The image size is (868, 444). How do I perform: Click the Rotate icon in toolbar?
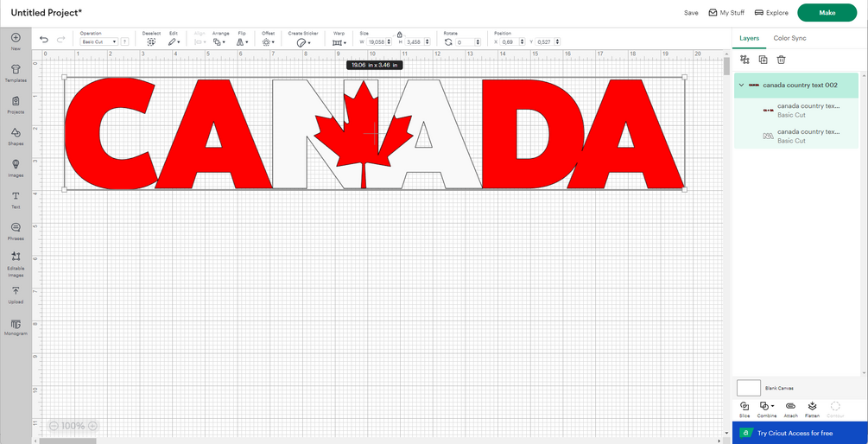(x=448, y=42)
